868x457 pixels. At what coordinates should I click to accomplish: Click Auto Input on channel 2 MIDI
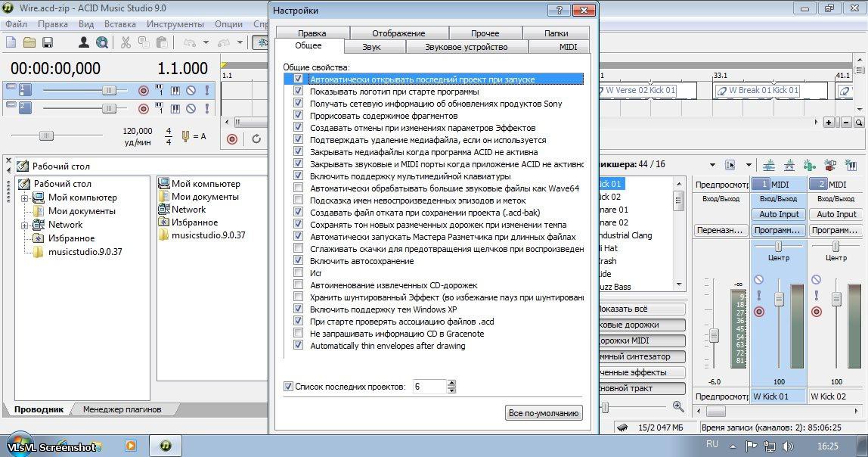[x=836, y=214]
